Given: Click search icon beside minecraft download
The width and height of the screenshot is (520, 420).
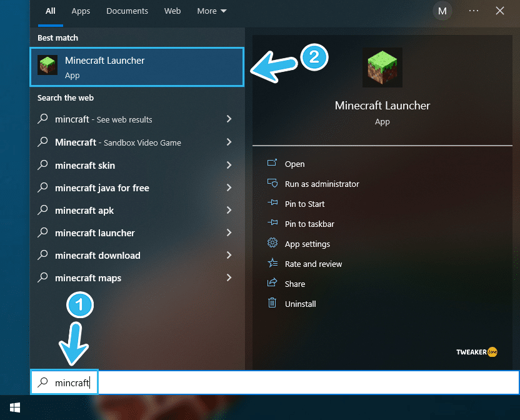Looking at the screenshot, I should [x=42, y=255].
